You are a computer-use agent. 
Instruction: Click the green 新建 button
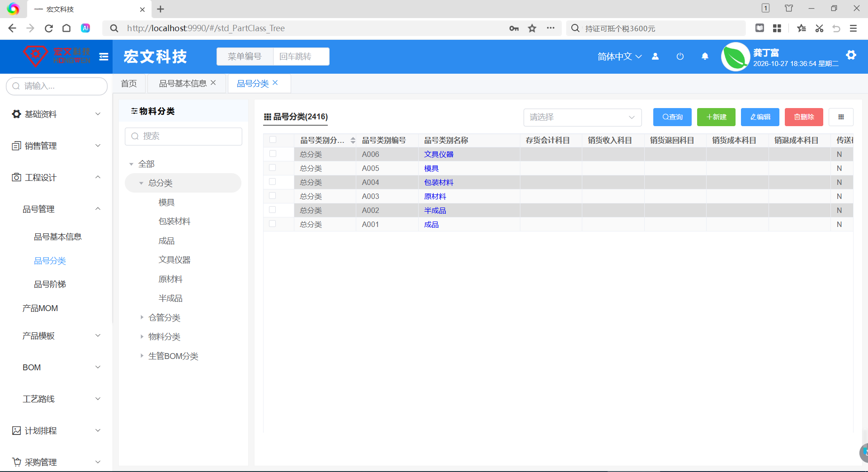click(716, 117)
